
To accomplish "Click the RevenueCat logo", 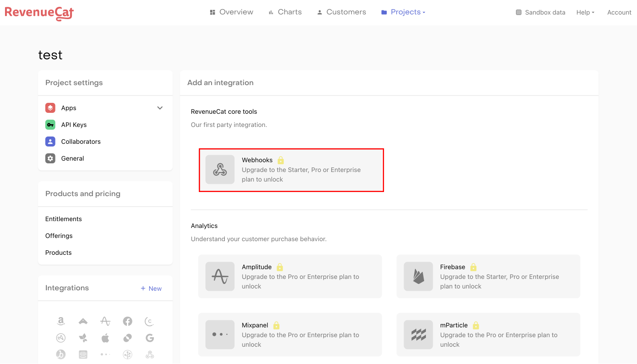I will pos(39,13).
